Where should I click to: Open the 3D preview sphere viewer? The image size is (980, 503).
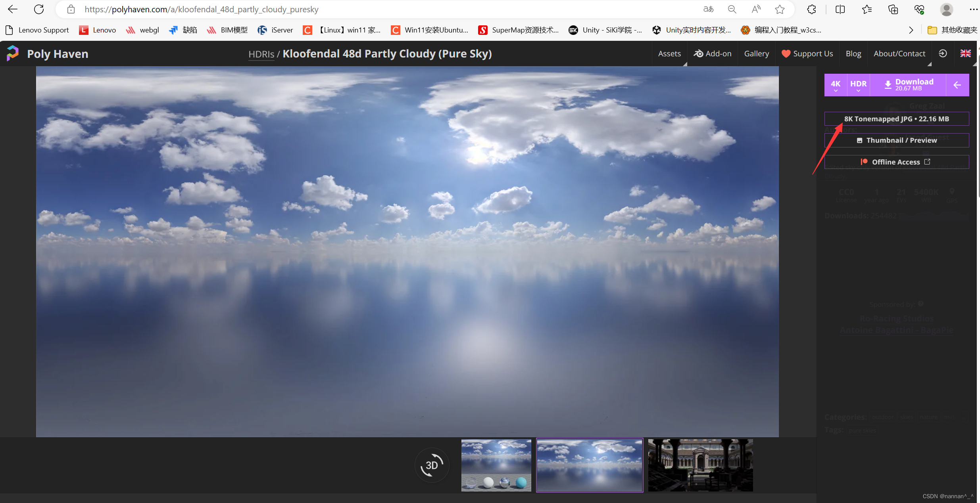point(431,465)
